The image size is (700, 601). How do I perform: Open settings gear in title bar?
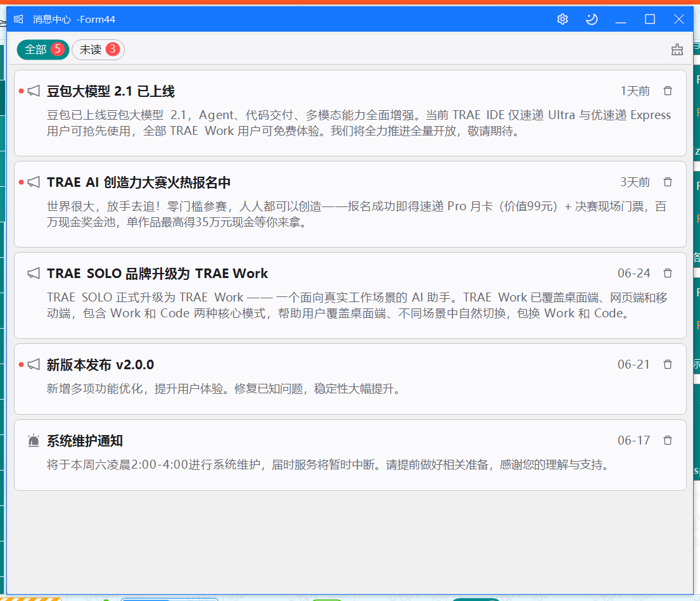[x=563, y=19]
